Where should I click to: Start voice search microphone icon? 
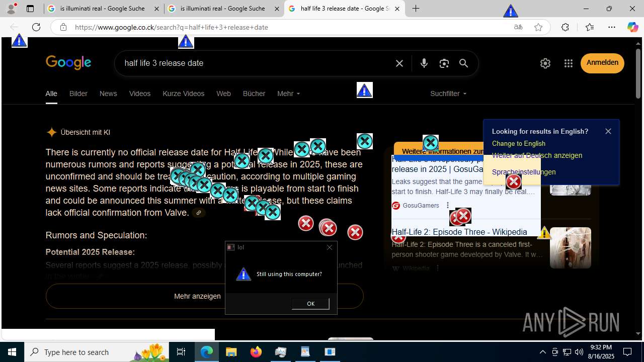tap(424, 63)
